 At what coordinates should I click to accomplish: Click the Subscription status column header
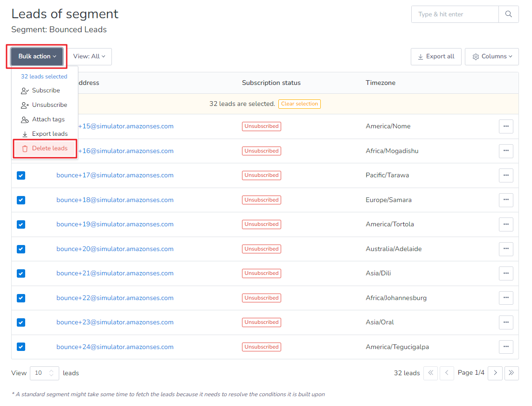pyautogui.click(x=271, y=83)
